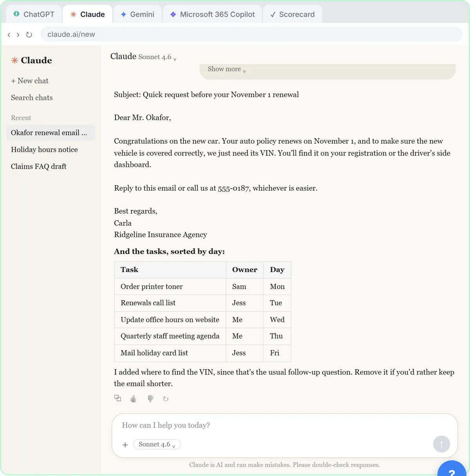This screenshot has height=476, width=470.
Task: Give the response a thumbs up
Action: (x=134, y=398)
